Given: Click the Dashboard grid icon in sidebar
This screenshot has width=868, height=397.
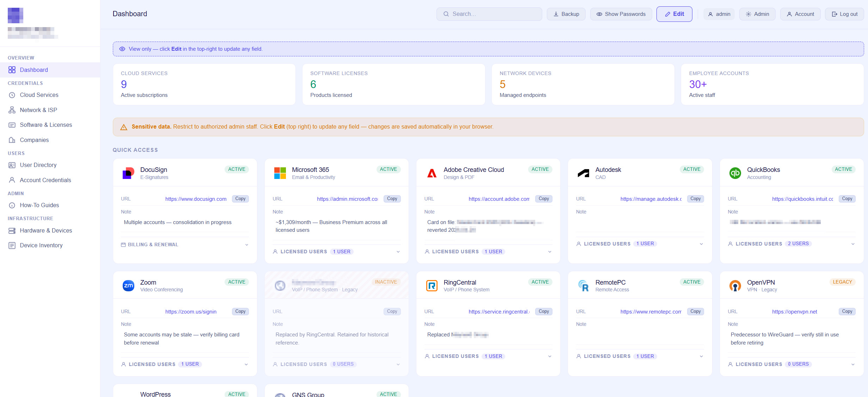Looking at the screenshot, I should click(12, 70).
